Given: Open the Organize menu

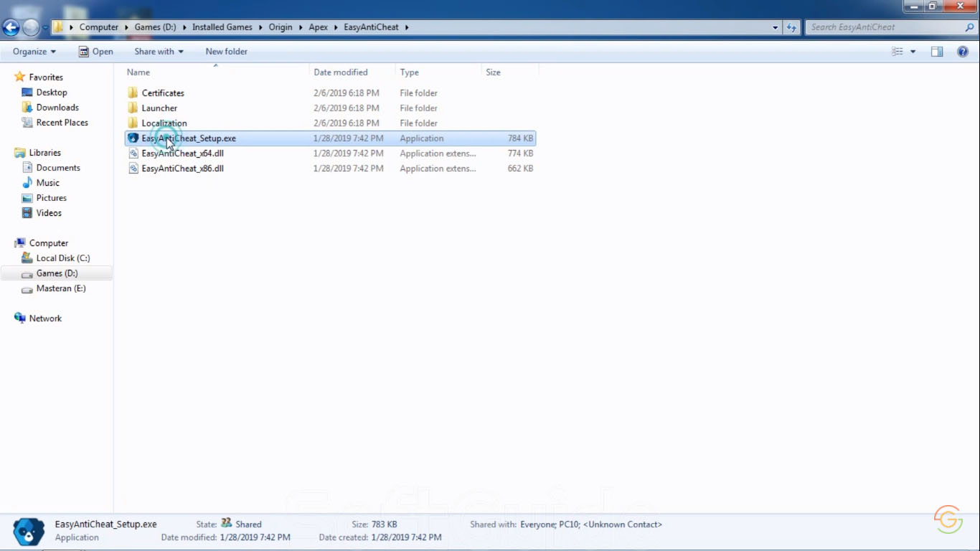Looking at the screenshot, I should click(34, 52).
